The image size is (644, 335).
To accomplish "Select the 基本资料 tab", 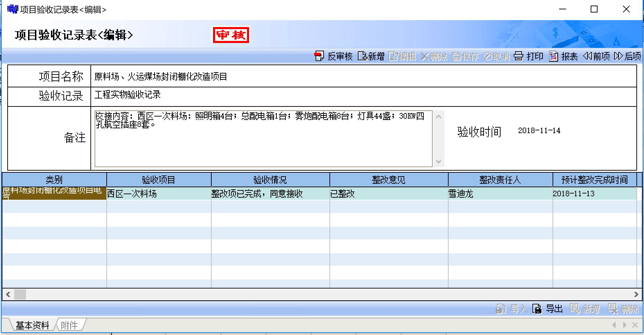I will (x=32, y=325).
